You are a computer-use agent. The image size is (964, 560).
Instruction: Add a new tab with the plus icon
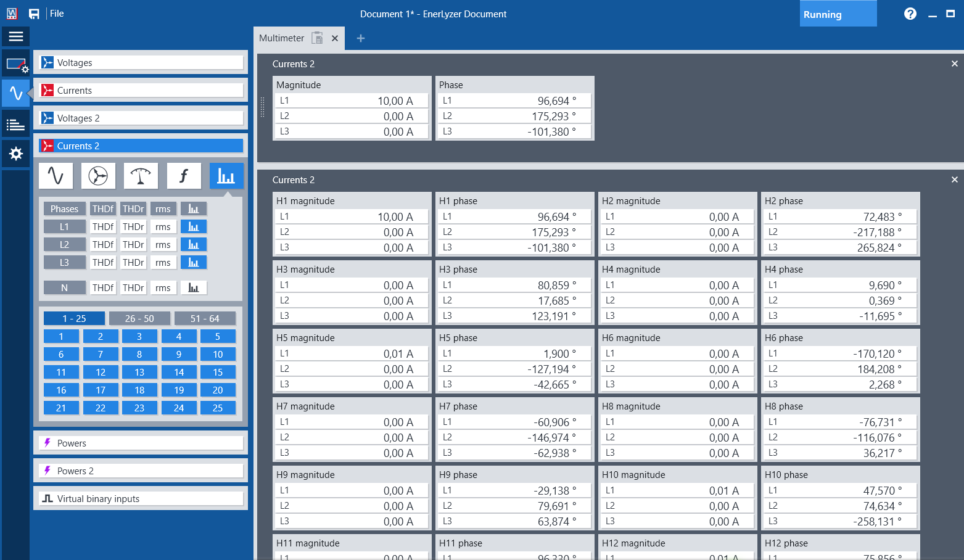(361, 38)
